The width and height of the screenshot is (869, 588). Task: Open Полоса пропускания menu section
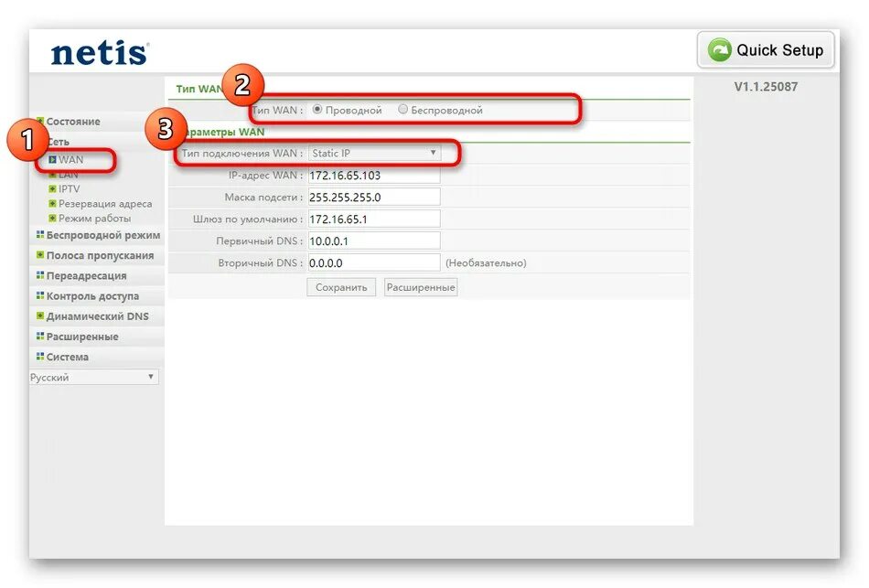(x=100, y=255)
